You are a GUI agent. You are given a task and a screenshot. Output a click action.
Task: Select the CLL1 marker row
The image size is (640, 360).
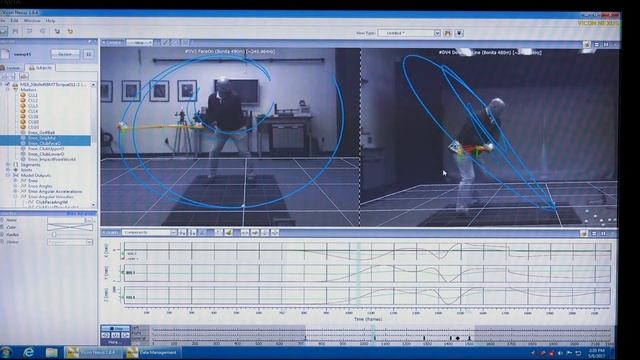33,95
